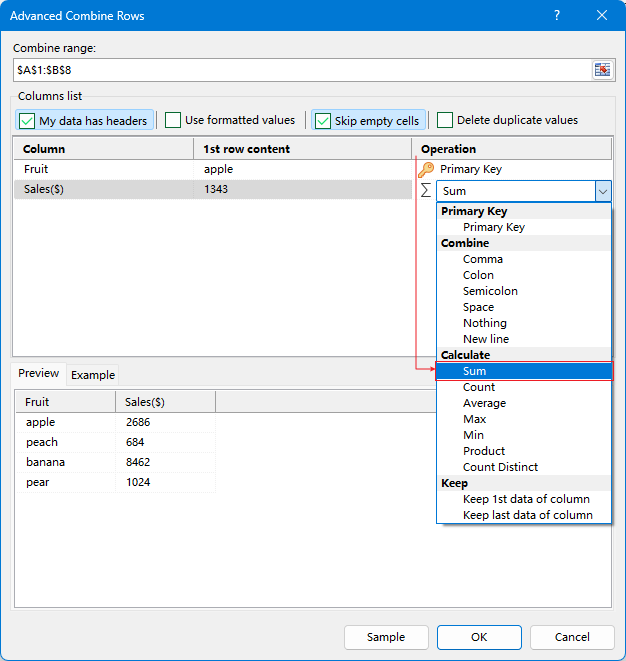Toggle My data has headers checkbox
The height and width of the screenshot is (661, 626).
(27, 121)
